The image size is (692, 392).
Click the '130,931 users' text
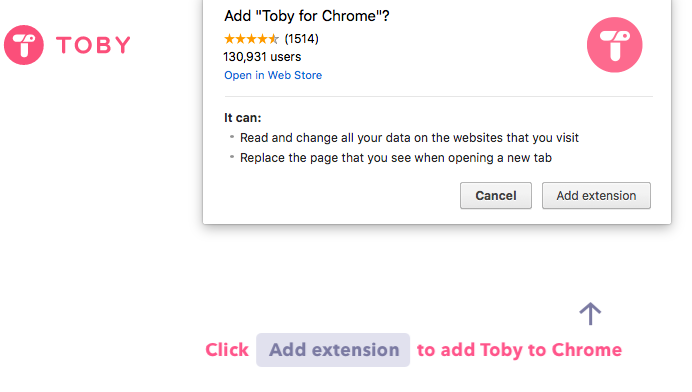coord(262,57)
